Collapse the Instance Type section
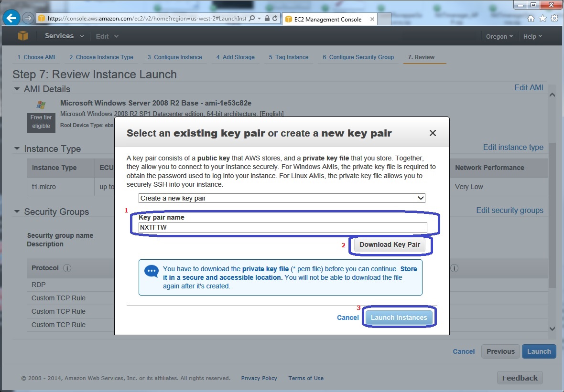This screenshot has width=564, height=392. point(17,148)
